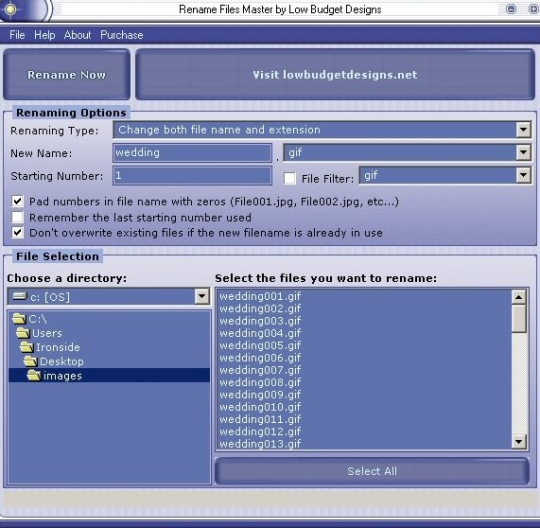Select wedding013.gif in the file list
This screenshot has height=528, width=540.
364,443
